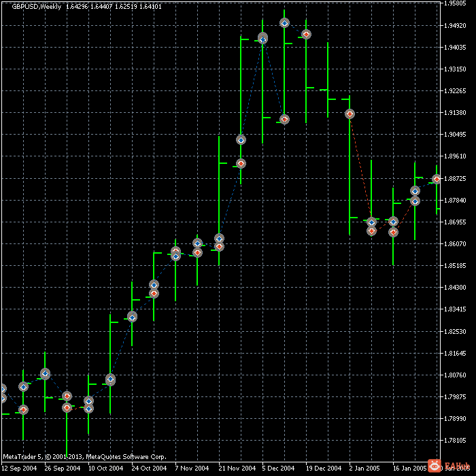
Task: Select the 12 Sep 2004 date label
Action: (x=19, y=468)
